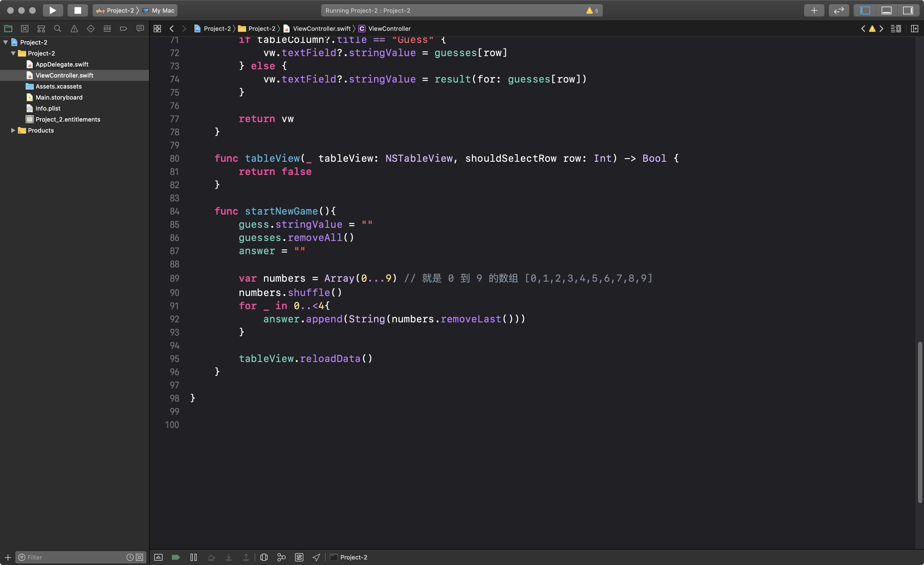Image resolution: width=924 pixels, height=565 pixels.
Task: Click the Stop button in the toolbar
Action: tap(78, 10)
